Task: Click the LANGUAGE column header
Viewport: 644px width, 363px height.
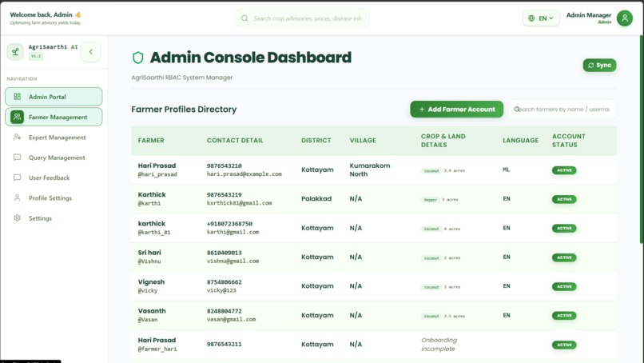Action: (520, 140)
